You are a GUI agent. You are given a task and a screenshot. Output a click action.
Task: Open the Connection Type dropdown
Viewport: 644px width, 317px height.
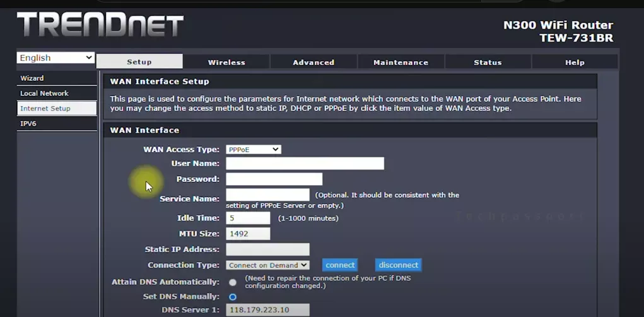pos(267,265)
